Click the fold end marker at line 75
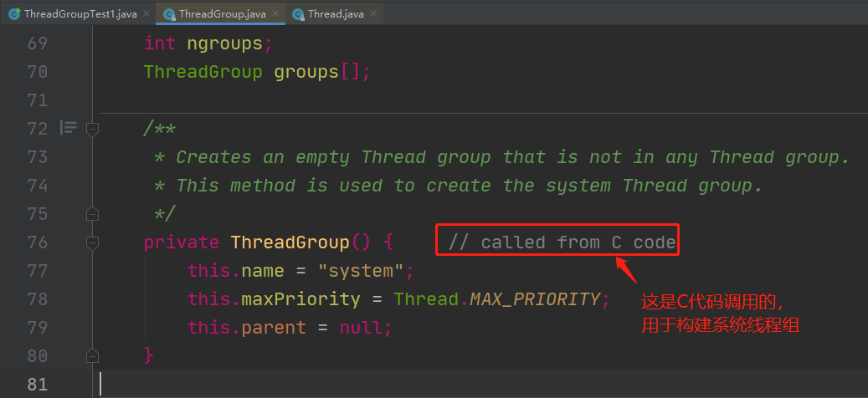The image size is (868, 398). (92, 213)
